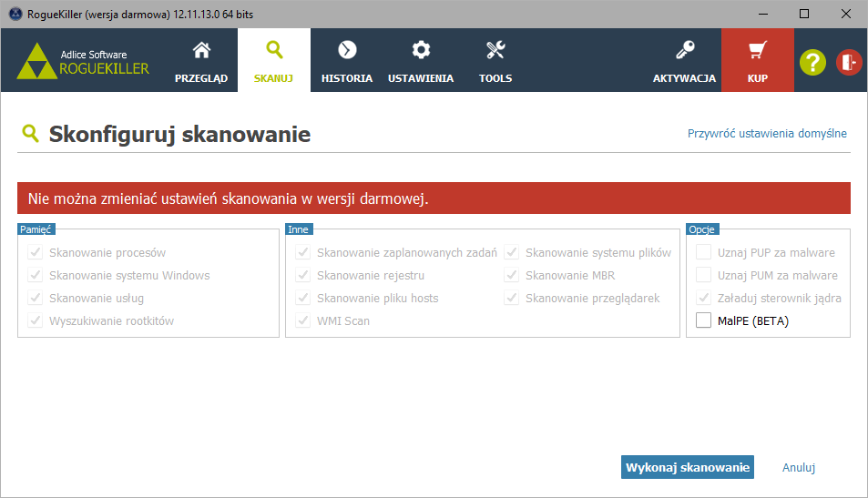Click the Anuluj link
The image size is (868, 498).
click(x=798, y=468)
